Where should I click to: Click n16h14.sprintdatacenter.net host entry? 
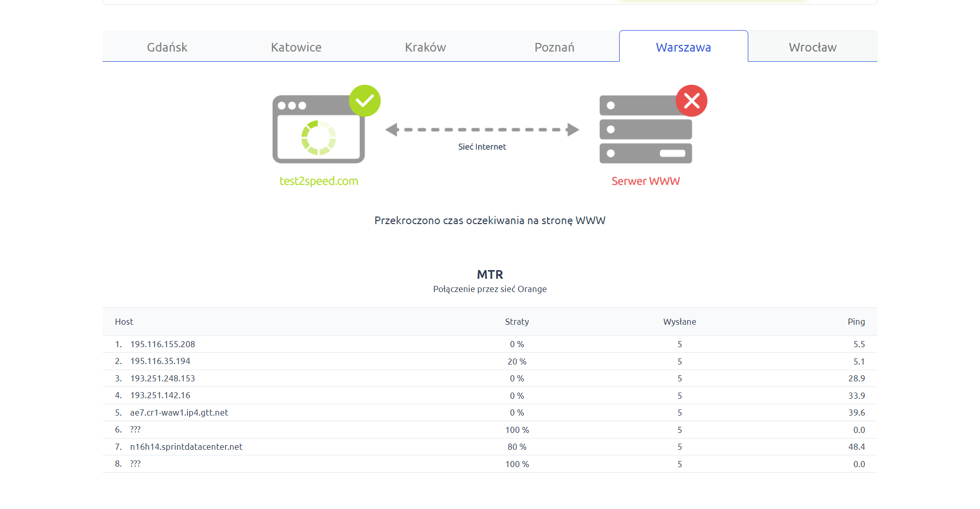(186, 447)
